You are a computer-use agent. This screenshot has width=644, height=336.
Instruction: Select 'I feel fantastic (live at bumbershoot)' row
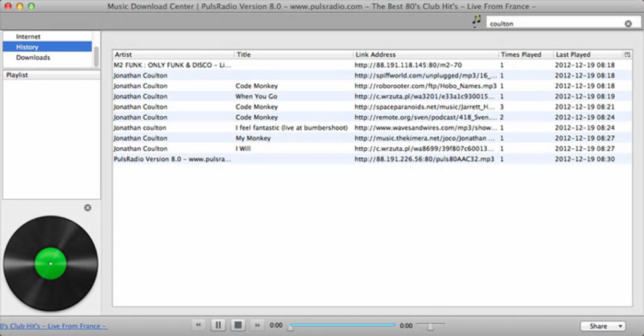(x=372, y=128)
